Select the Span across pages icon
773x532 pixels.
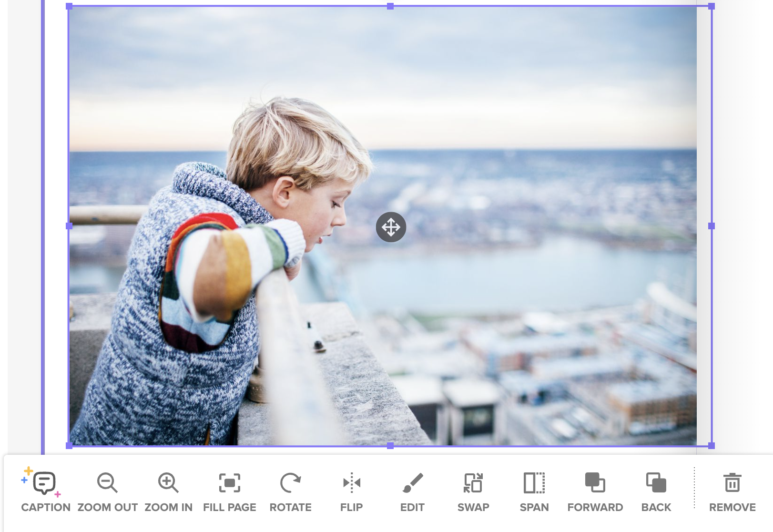[534, 482]
